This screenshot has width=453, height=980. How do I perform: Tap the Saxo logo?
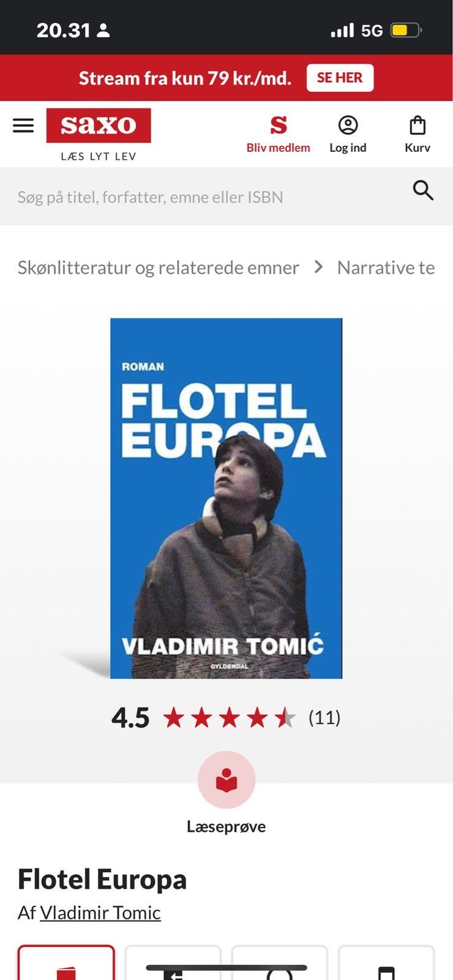[x=99, y=126]
